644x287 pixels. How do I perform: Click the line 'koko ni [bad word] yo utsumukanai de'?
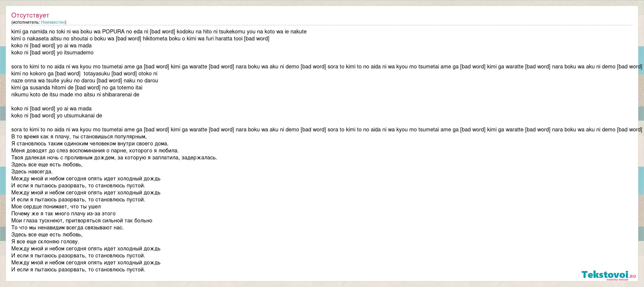point(57,115)
